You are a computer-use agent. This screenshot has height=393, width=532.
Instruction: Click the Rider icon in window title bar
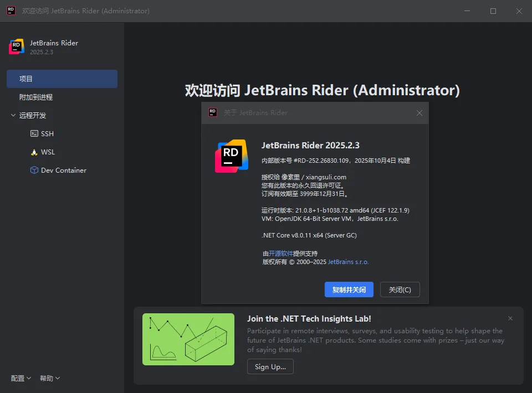point(11,11)
